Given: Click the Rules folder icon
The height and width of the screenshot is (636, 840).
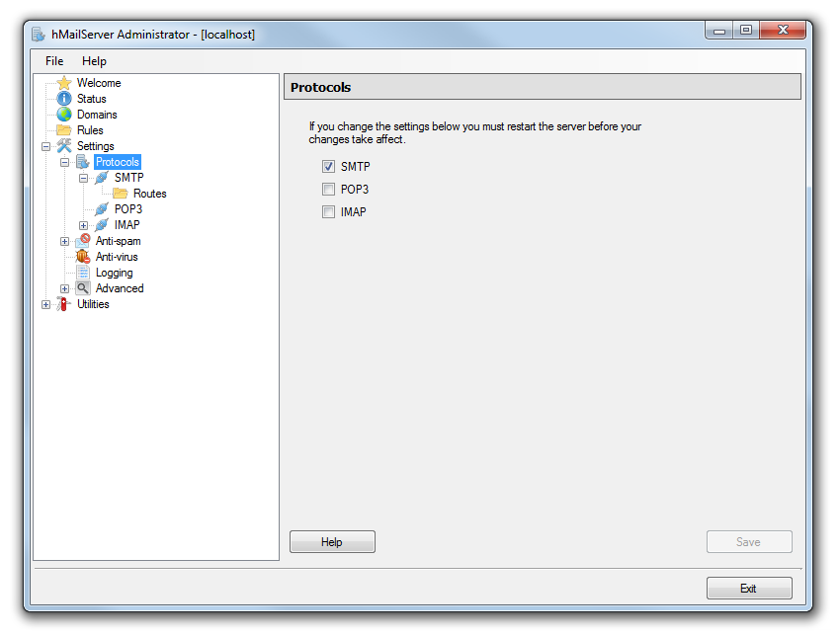Looking at the screenshot, I should point(64,130).
